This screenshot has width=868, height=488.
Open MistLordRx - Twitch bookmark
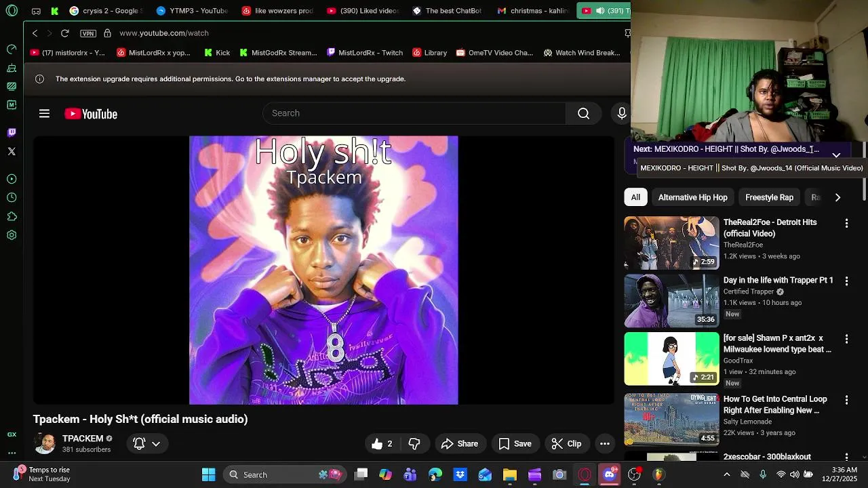click(364, 53)
